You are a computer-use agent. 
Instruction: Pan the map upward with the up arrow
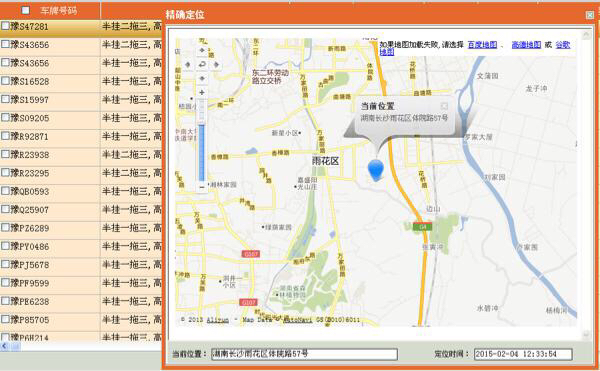click(202, 51)
